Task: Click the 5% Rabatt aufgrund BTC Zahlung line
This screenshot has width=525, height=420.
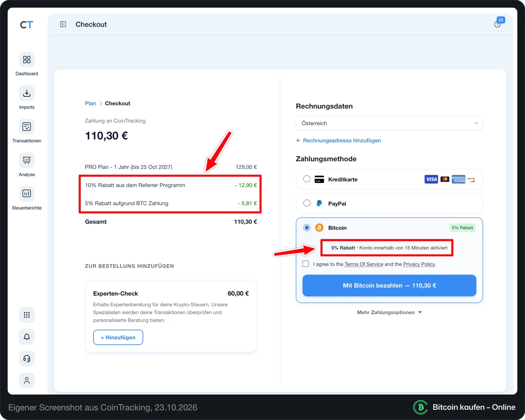Action: tap(171, 203)
